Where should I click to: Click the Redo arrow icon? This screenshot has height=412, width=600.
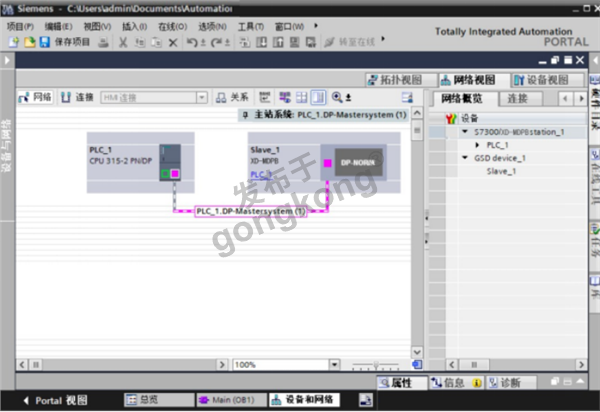[x=217, y=42]
